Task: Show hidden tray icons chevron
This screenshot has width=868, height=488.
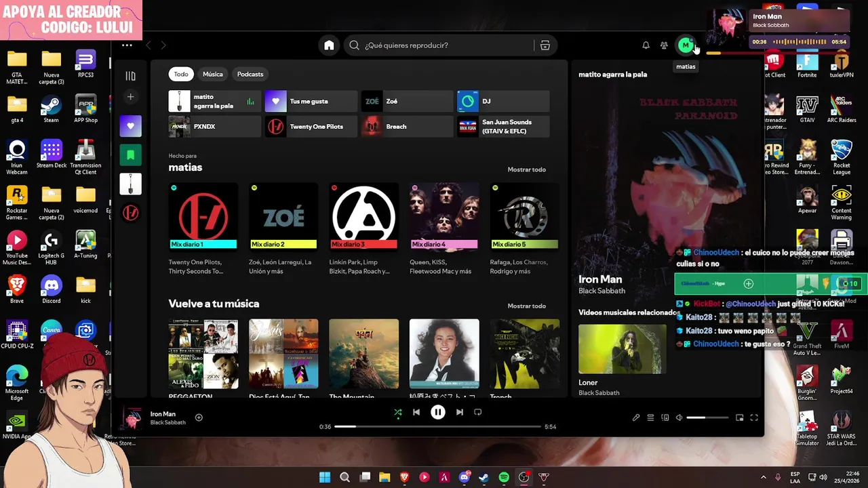Action: coord(763,477)
